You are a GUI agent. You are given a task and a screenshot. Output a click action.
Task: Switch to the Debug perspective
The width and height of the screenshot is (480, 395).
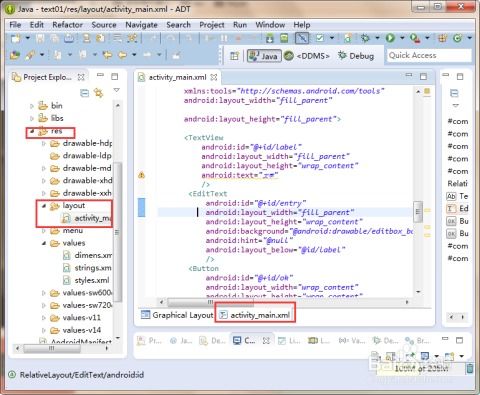[x=356, y=56]
